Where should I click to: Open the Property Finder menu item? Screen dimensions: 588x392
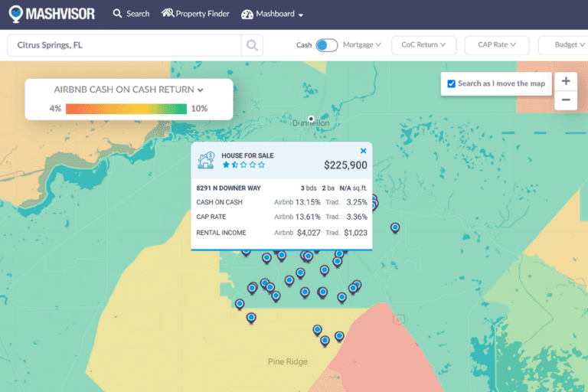point(194,14)
